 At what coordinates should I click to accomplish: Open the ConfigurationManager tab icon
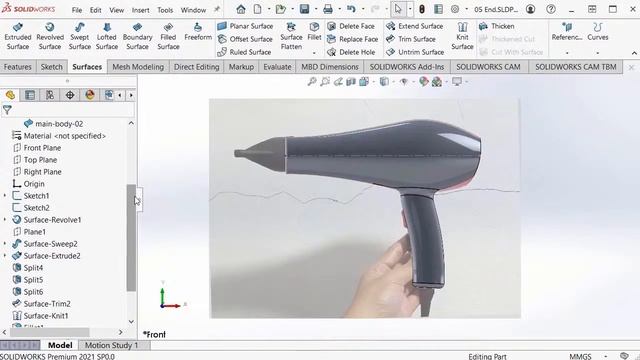click(50, 95)
